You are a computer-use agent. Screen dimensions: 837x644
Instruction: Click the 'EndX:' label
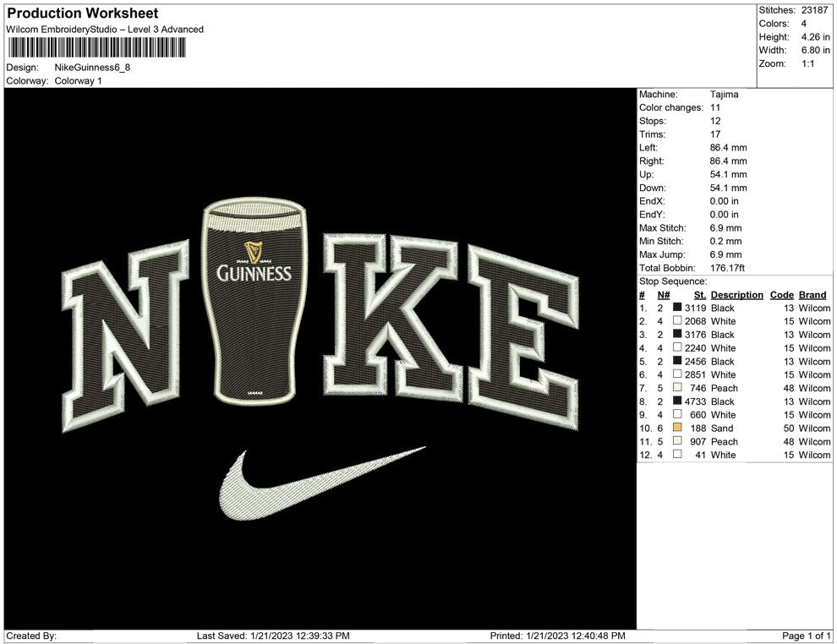pyautogui.click(x=653, y=200)
